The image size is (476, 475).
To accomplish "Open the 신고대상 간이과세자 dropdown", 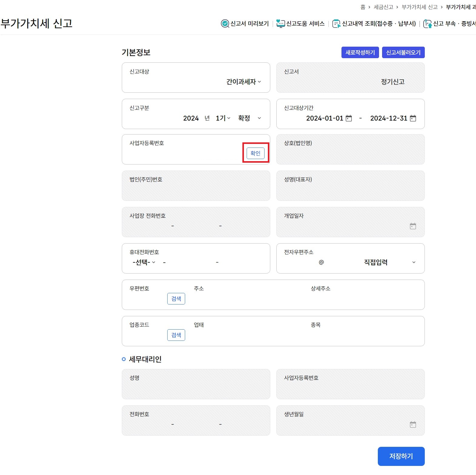I will click(x=244, y=82).
